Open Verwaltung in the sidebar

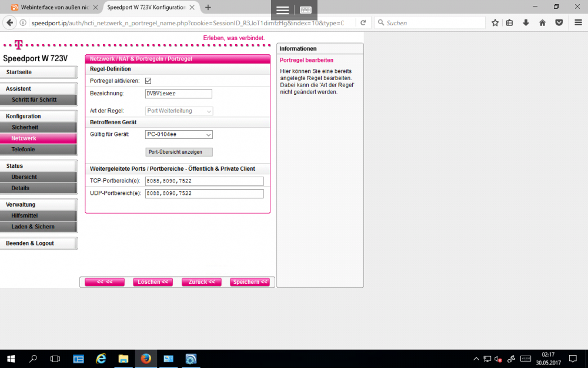[39, 205]
